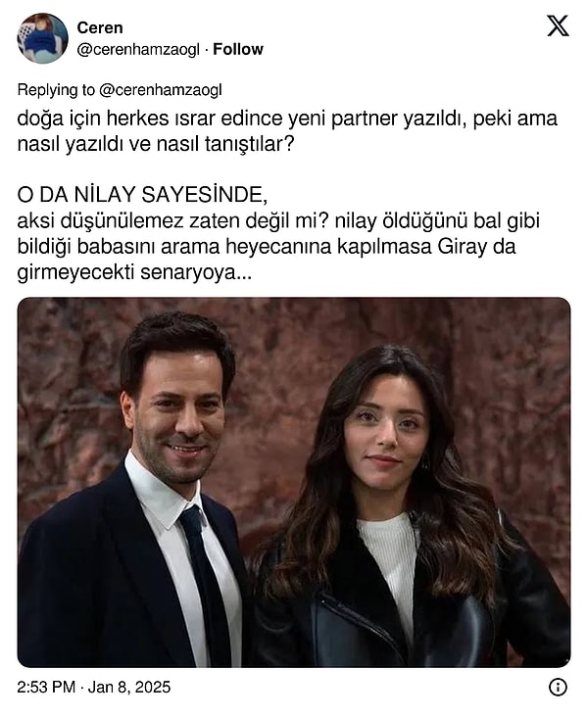Click the woman's face in photo

click(386, 432)
